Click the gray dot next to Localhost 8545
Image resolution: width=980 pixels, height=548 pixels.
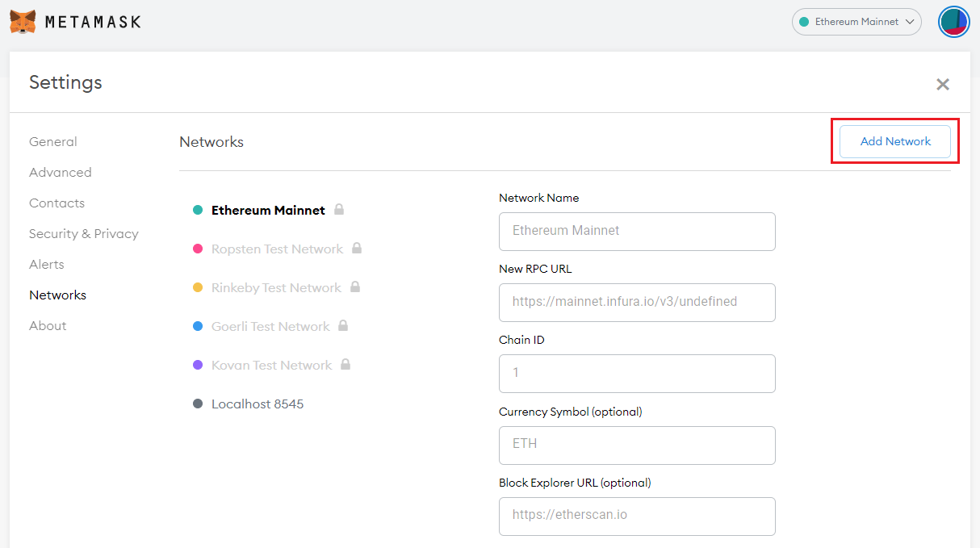point(198,404)
